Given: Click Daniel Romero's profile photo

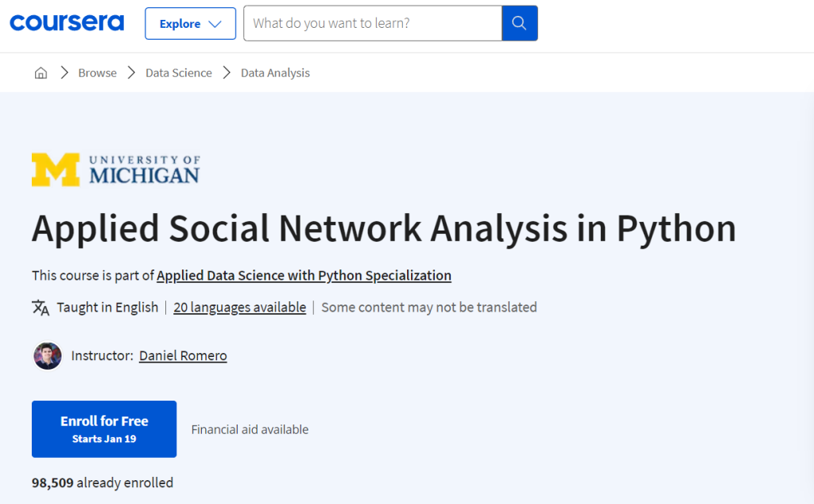Looking at the screenshot, I should [x=47, y=356].
